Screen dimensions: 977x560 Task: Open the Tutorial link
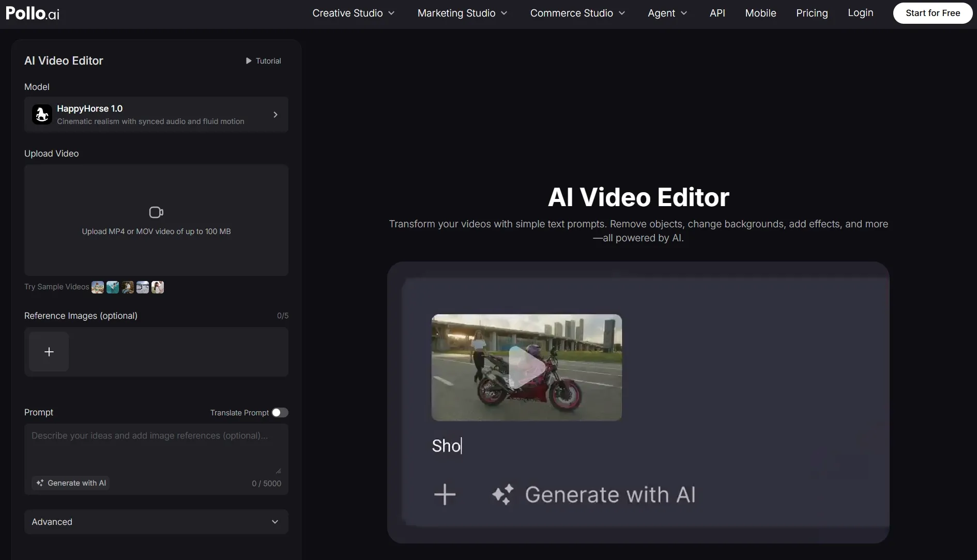click(x=264, y=61)
